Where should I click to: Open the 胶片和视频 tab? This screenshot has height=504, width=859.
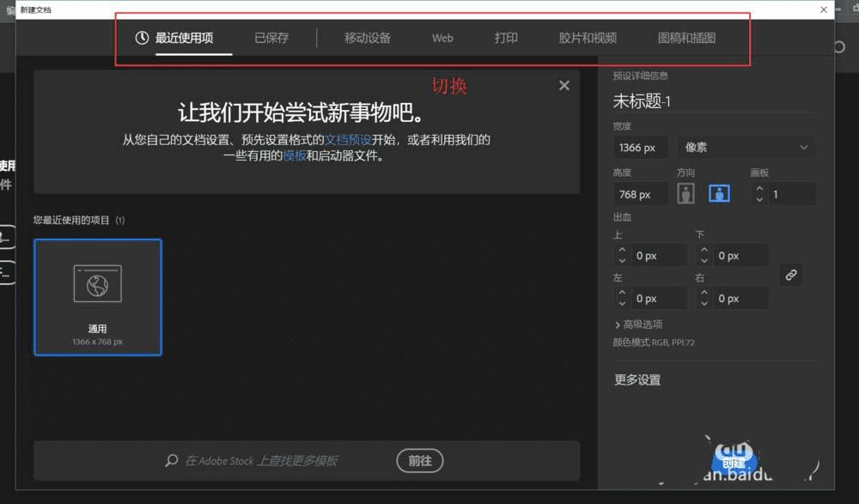tap(588, 38)
